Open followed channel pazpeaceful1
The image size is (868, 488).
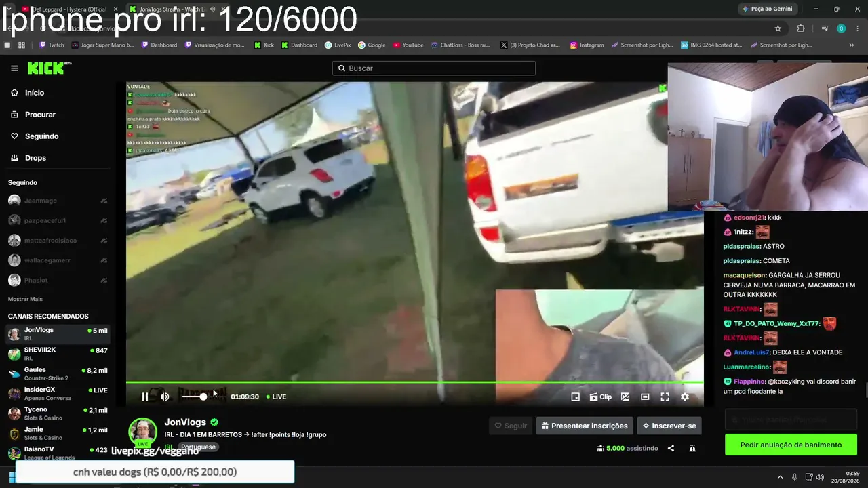[58, 220]
